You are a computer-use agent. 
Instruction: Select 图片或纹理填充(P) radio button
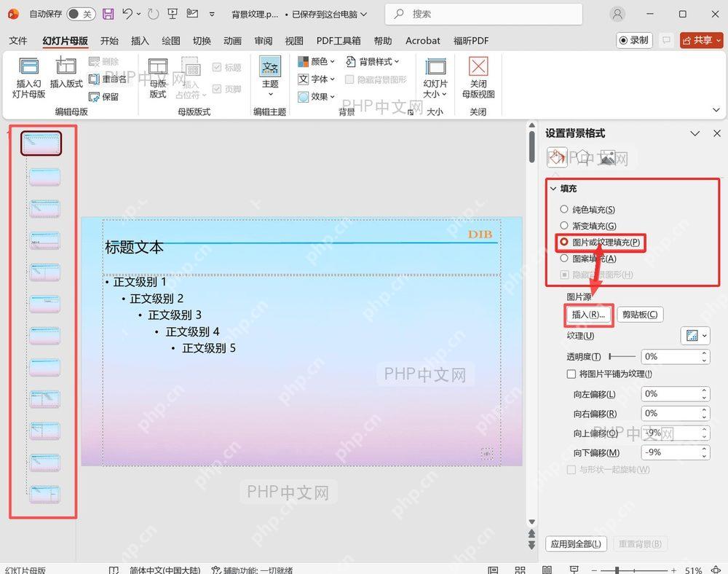click(564, 242)
